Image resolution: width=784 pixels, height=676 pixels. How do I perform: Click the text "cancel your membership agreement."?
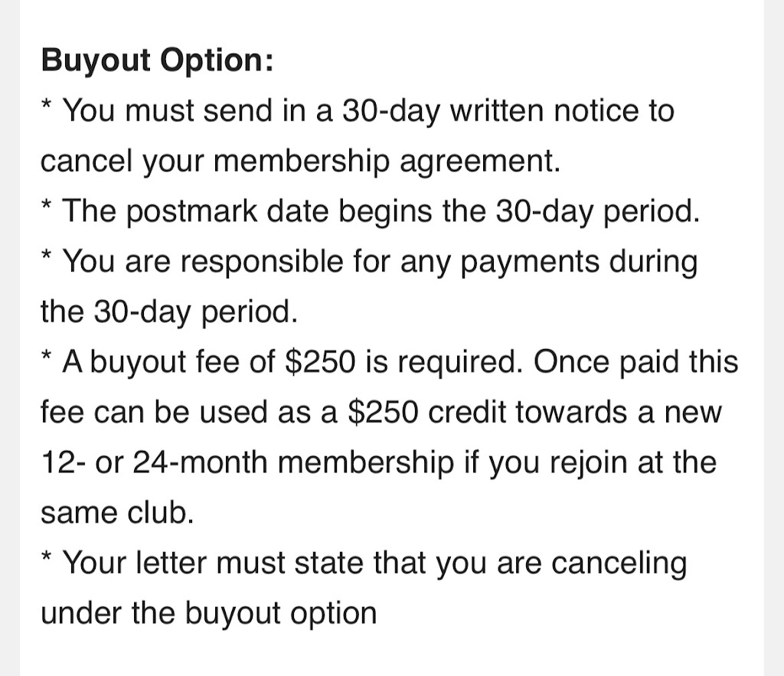(300, 162)
